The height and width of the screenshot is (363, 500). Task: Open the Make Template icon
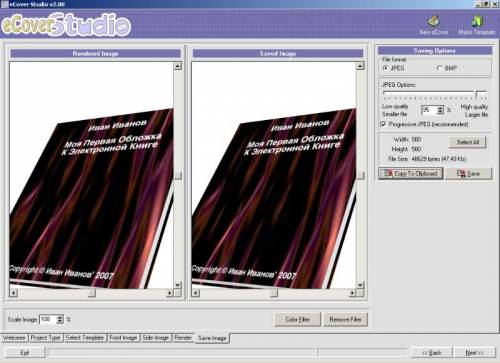click(477, 21)
